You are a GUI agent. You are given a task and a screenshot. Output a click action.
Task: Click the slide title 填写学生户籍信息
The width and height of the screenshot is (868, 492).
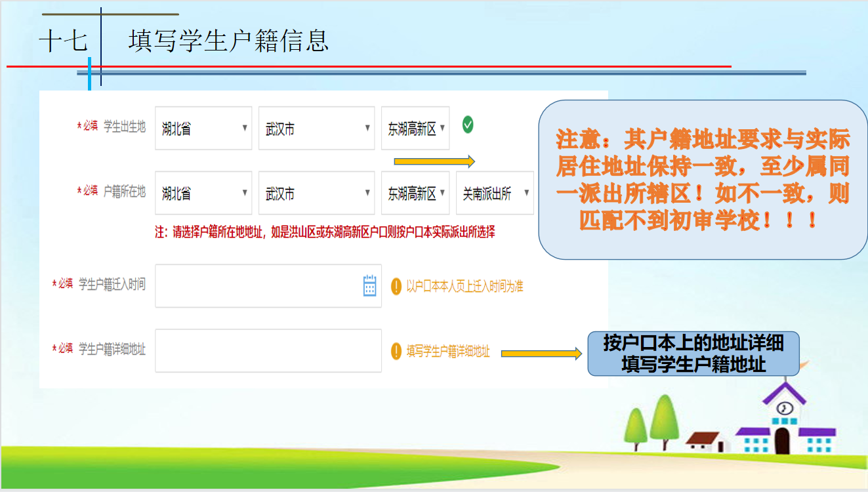click(x=228, y=41)
